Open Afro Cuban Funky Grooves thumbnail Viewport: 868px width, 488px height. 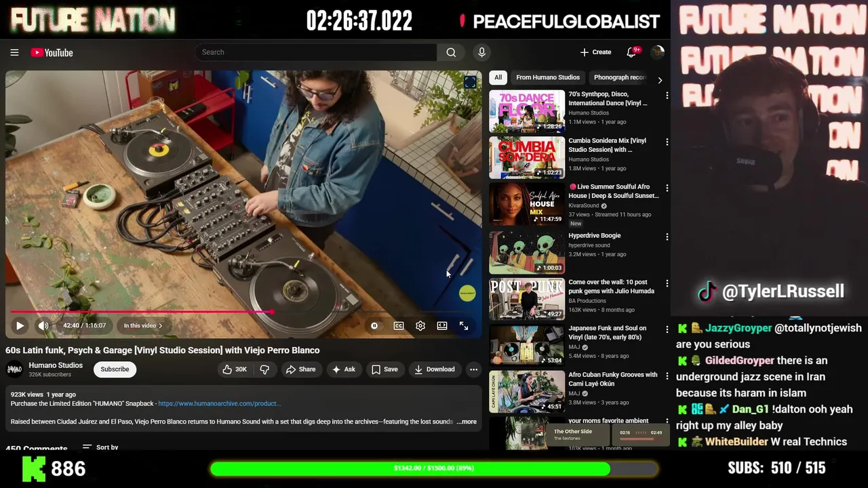(x=527, y=392)
